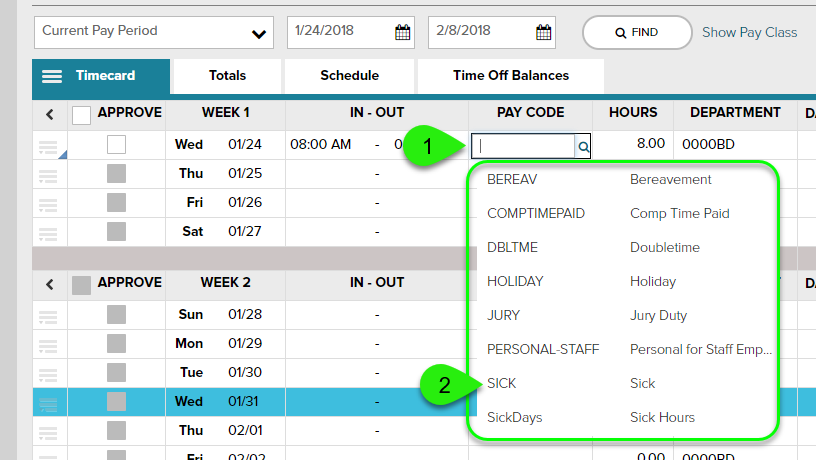Switch to the Totals tab
816x460 pixels.
coord(227,75)
